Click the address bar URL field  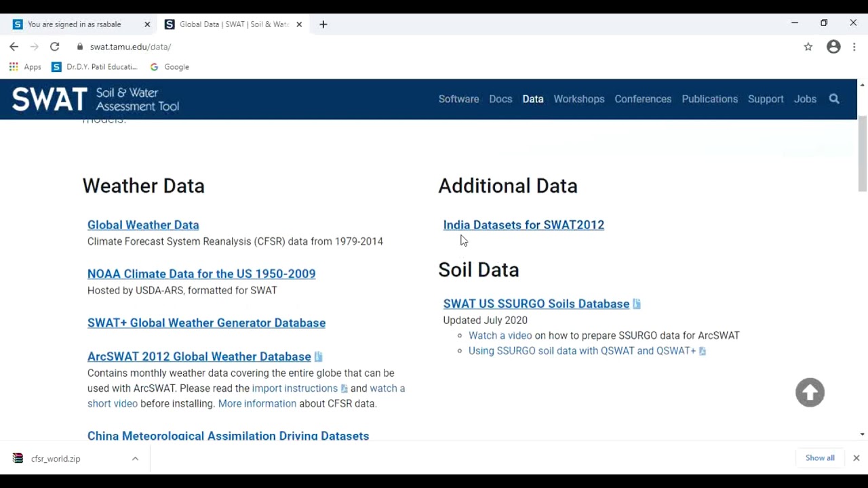coord(434,47)
